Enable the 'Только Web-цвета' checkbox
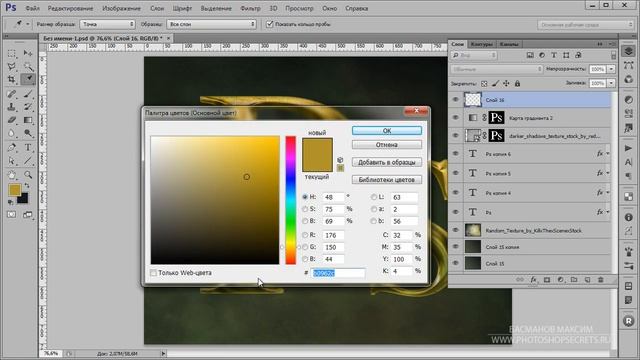 click(153, 273)
